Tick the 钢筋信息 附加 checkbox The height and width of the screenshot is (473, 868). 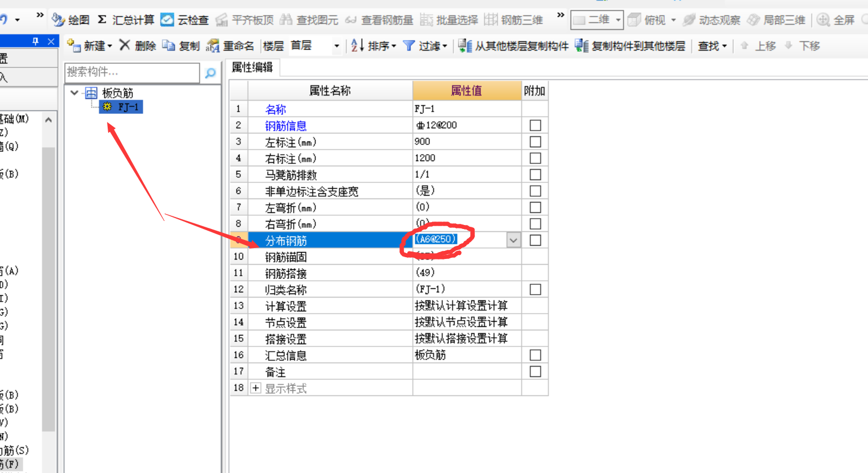[535, 125]
